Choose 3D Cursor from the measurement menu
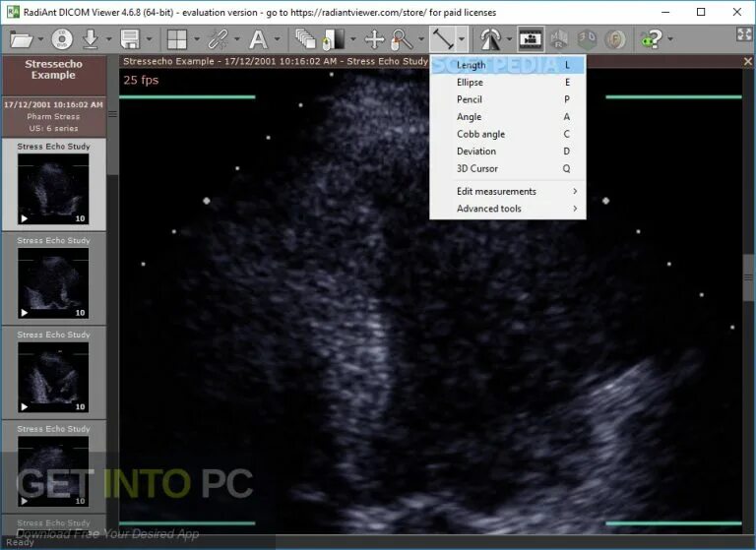The width and height of the screenshot is (756, 550). tap(508, 168)
